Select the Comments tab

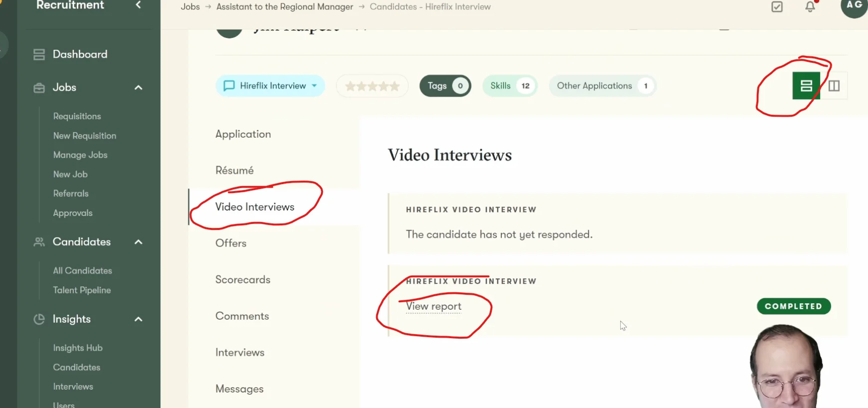(x=242, y=316)
